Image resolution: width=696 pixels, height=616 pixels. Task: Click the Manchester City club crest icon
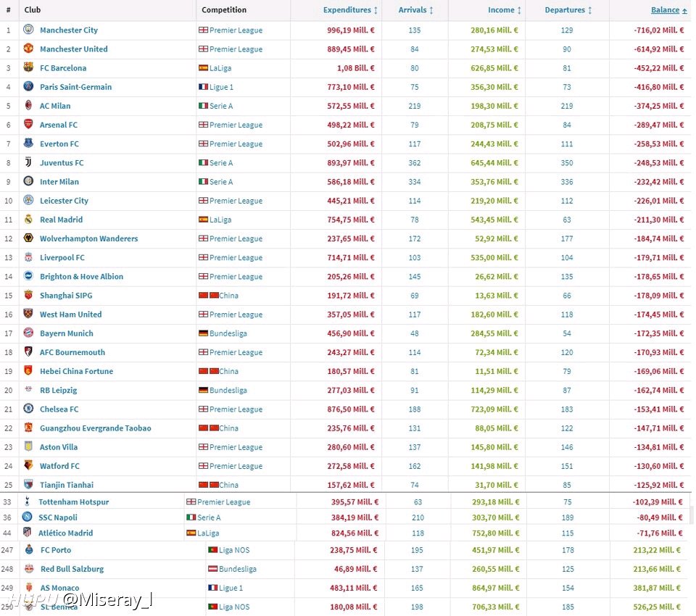point(28,29)
